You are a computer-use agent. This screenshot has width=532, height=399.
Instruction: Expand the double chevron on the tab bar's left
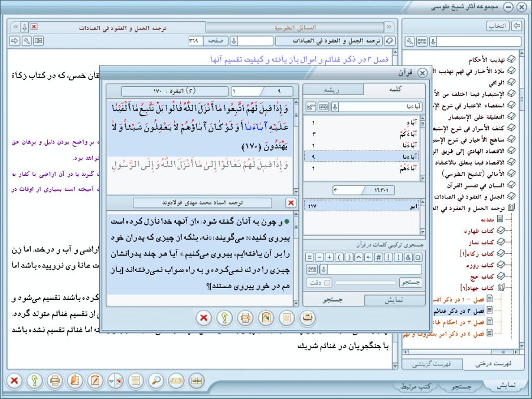(15, 27)
